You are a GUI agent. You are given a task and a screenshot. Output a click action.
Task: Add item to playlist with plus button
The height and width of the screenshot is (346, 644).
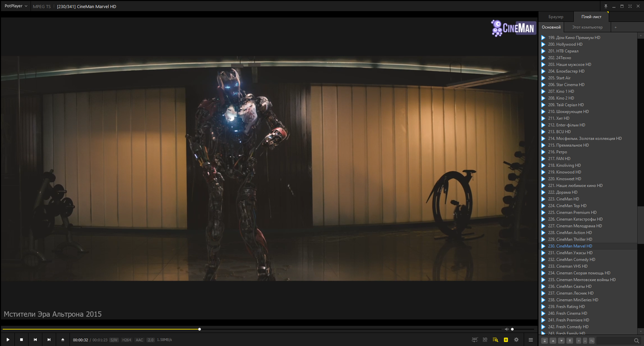[579, 341]
